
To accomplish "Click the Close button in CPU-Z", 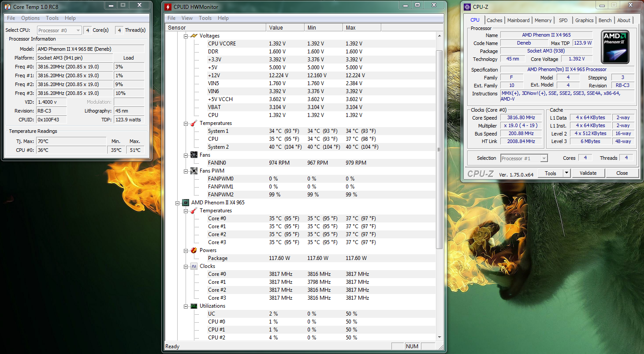I will point(622,173).
